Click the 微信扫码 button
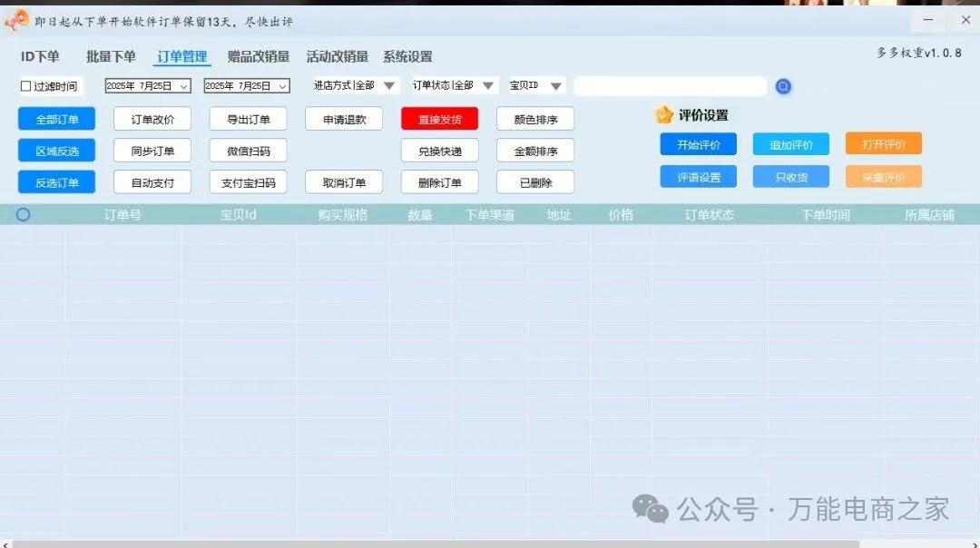Viewport: 980px width, 548px height. click(x=248, y=151)
